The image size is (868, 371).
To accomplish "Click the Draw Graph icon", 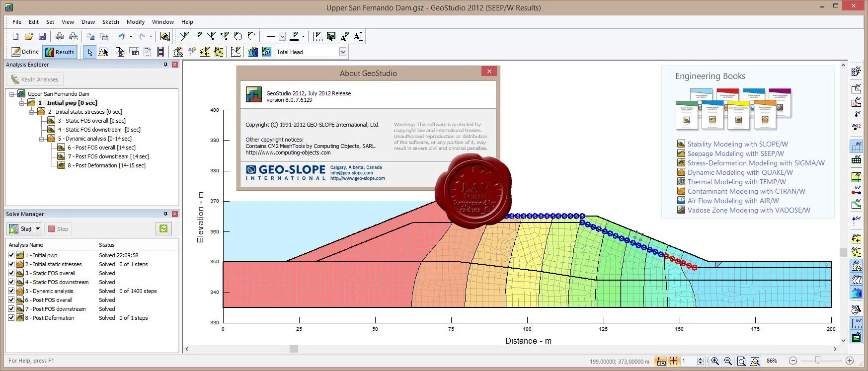I will (236, 52).
